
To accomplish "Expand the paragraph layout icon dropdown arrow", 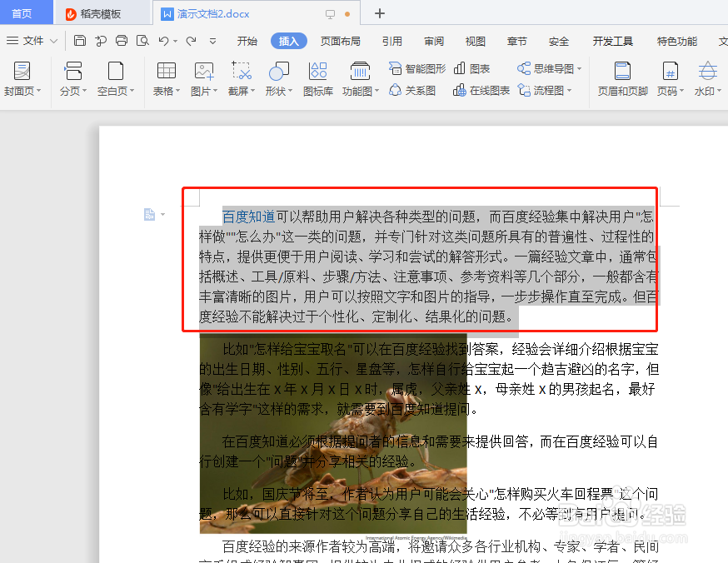I will pos(163,214).
